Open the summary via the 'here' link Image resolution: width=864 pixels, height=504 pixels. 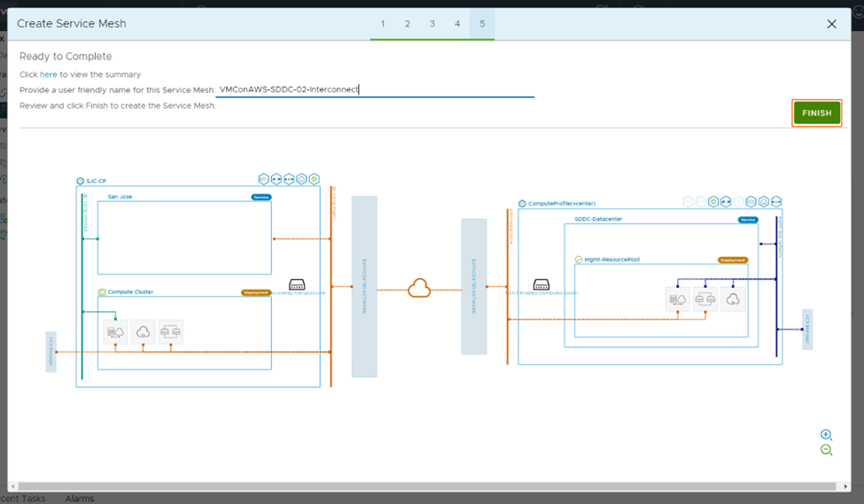coord(48,74)
